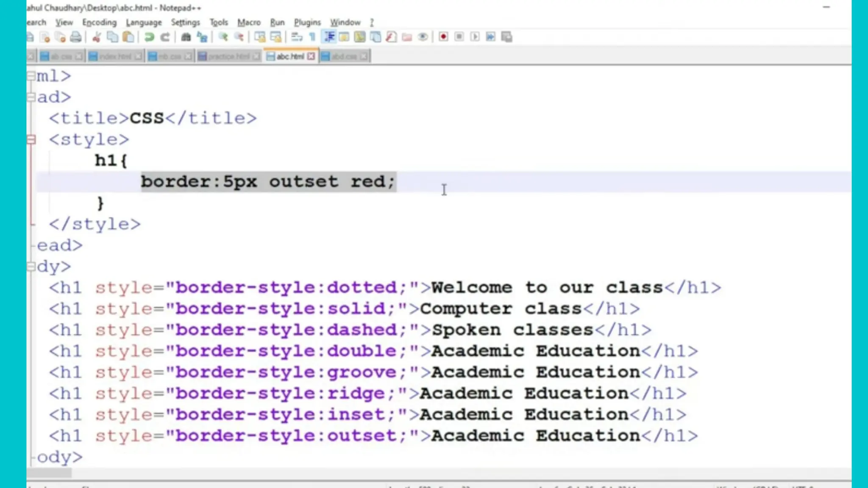Toggle the Indent Guide toolbar button
The width and height of the screenshot is (868, 488).
tap(329, 37)
